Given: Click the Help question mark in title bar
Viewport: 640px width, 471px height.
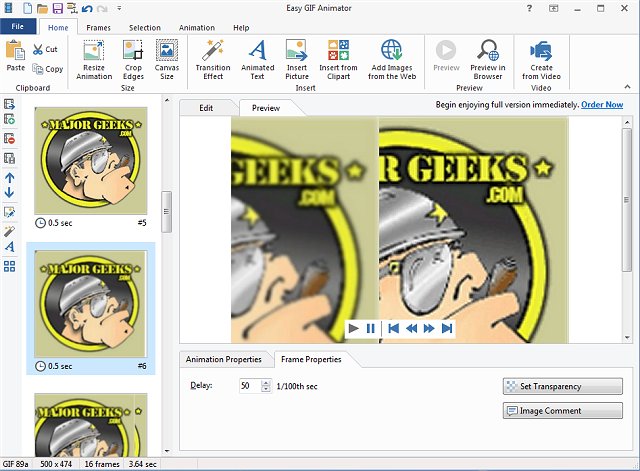Looking at the screenshot, I should 529,8.
